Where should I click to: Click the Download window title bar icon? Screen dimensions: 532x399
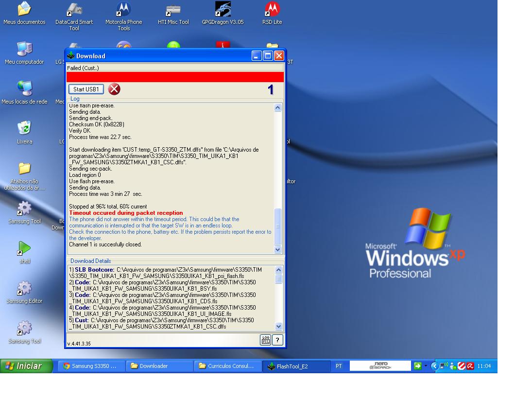click(x=70, y=55)
